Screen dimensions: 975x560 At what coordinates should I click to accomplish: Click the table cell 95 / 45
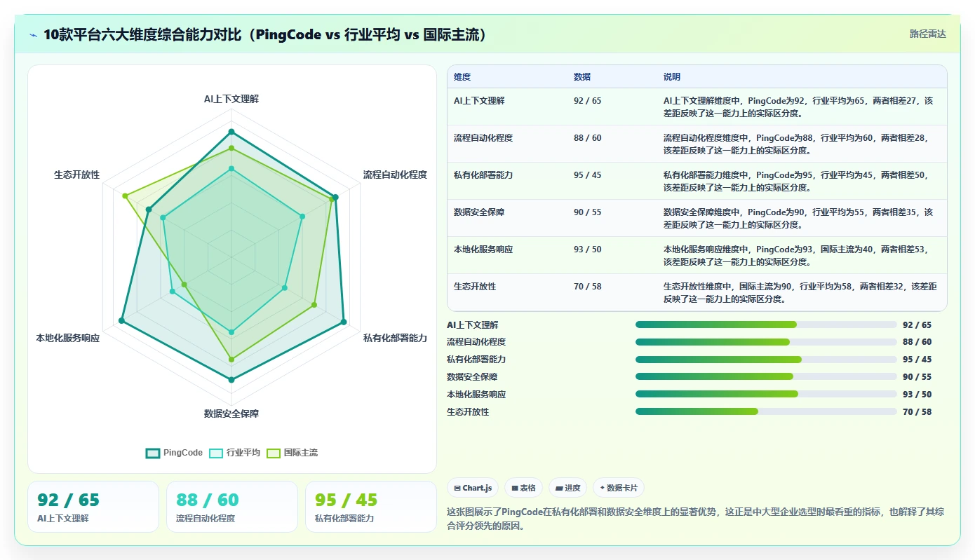[x=587, y=175]
